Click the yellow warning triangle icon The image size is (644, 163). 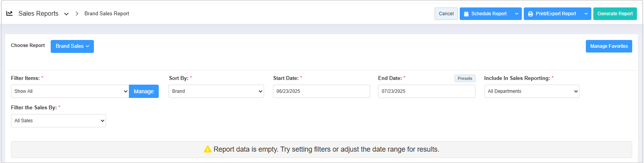click(x=208, y=149)
